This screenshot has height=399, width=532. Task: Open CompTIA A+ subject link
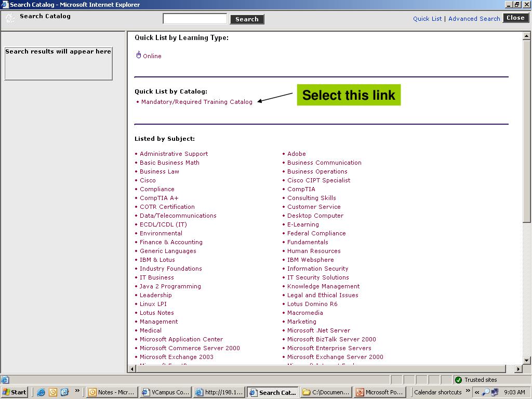tap(159, 198)
